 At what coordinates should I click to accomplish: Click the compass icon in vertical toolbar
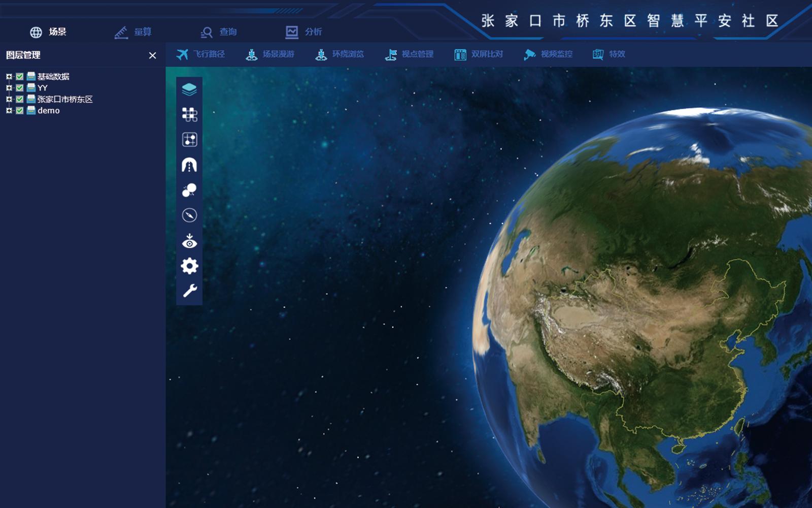[189, 215]
